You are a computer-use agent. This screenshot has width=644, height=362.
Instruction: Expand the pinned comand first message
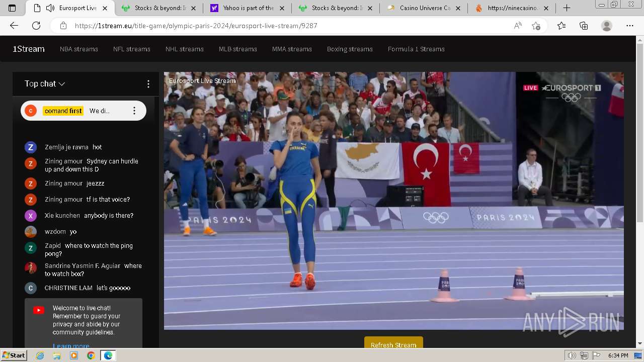[84, 111]
